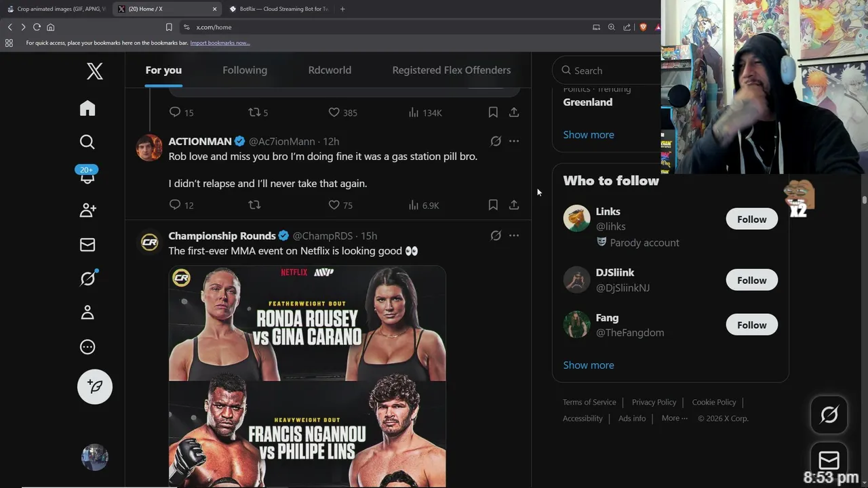Open follow people icon in sidebar
The image size is (868, 488).
tap(87, 210)
